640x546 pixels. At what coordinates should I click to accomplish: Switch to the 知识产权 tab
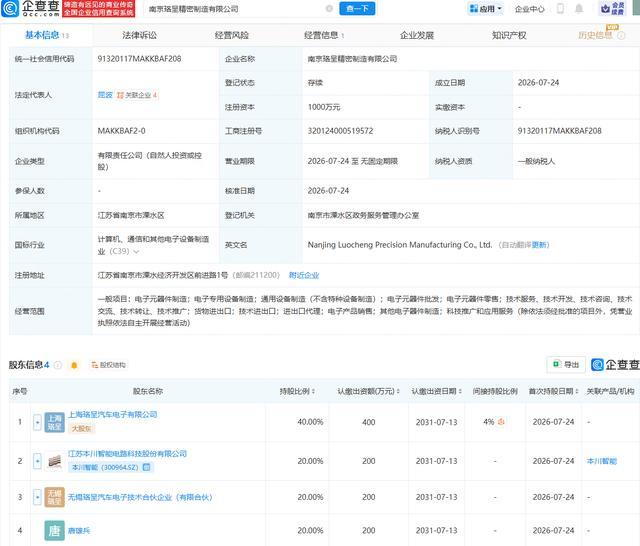509,36
